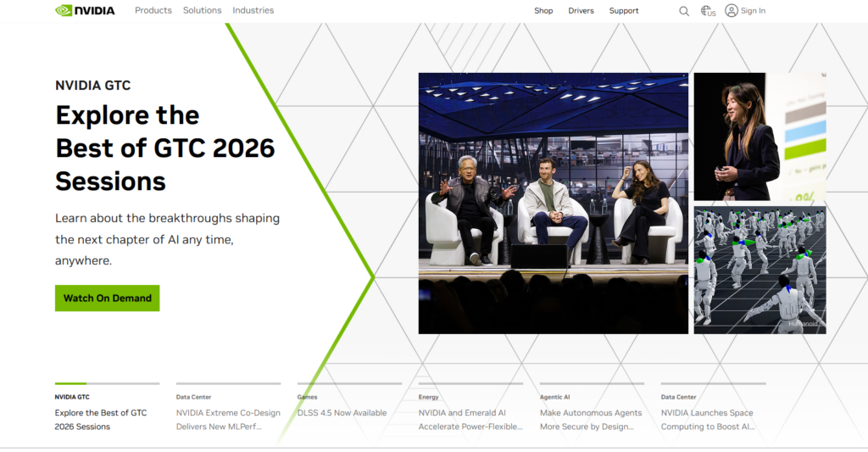
Task: Open the GTC panel discussion stage photo
Action: click(553, 204)
